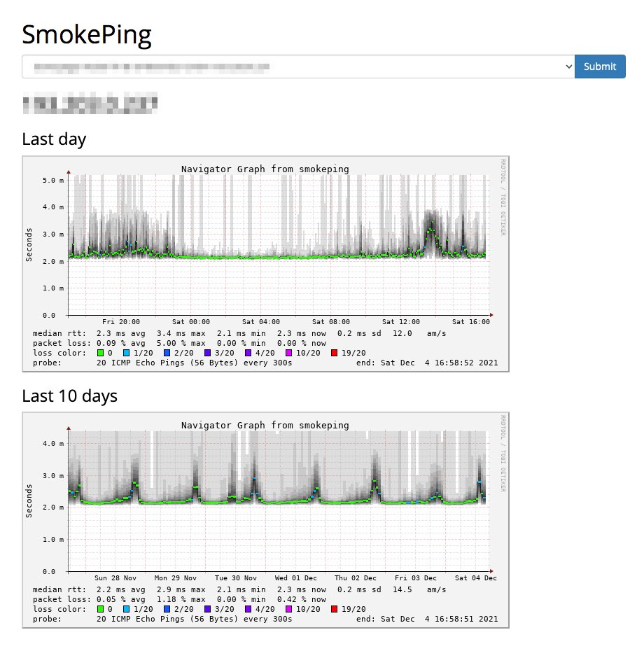This screenshot has width=644, height=658.
Task: Click the "12.0 am/s" value in Last day graph
Action: 419,333
